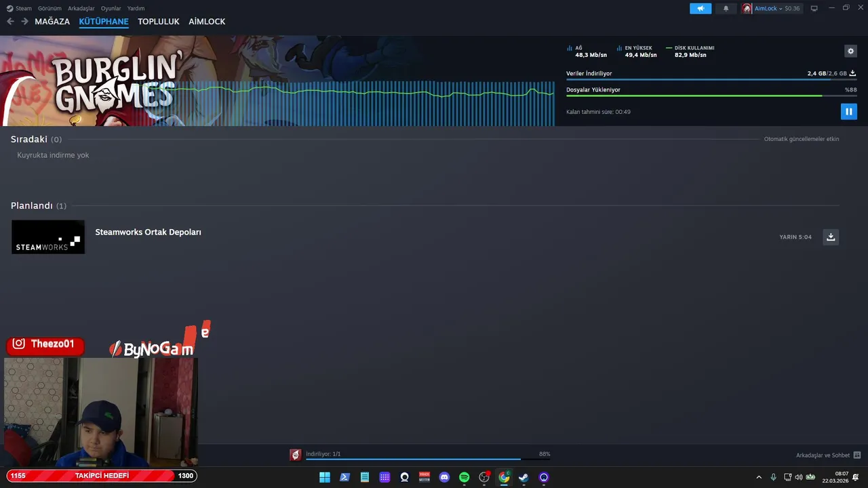Screen dimensions: 868x488
Task: Open the Yardım menu
Action: click(x=136, y=8)
